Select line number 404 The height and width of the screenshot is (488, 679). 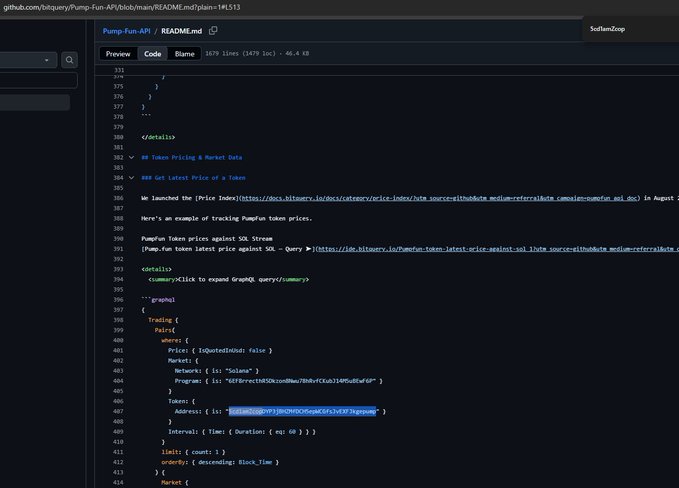coord(118,381)
